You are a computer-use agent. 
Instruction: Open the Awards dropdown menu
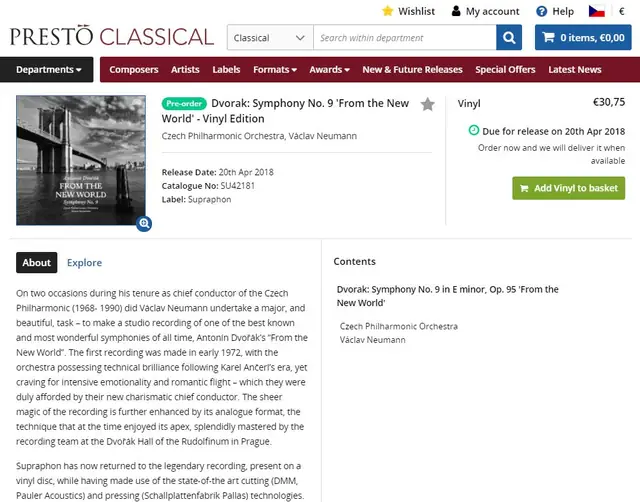click(329, 70)
